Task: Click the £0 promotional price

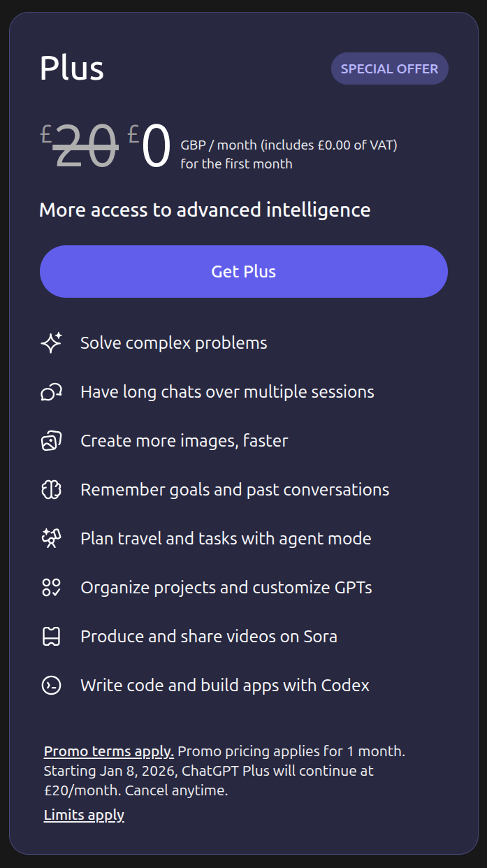Action: click(x=152, y=145)
